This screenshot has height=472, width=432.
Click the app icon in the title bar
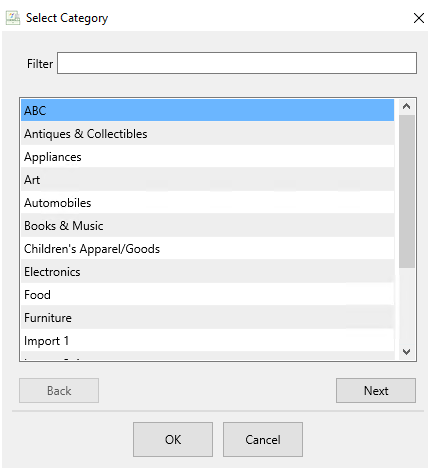(x=13, y=18)
